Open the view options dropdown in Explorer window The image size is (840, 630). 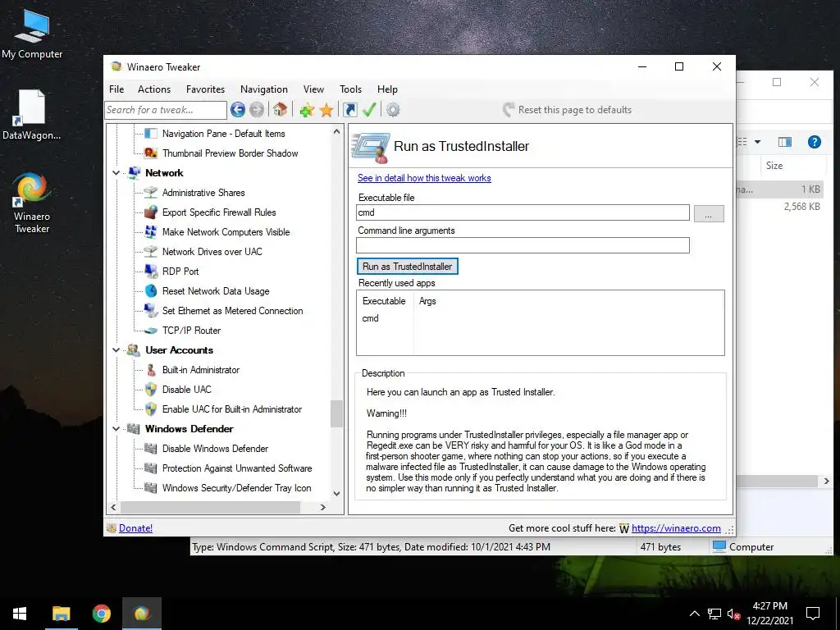[x=757, y=142]
